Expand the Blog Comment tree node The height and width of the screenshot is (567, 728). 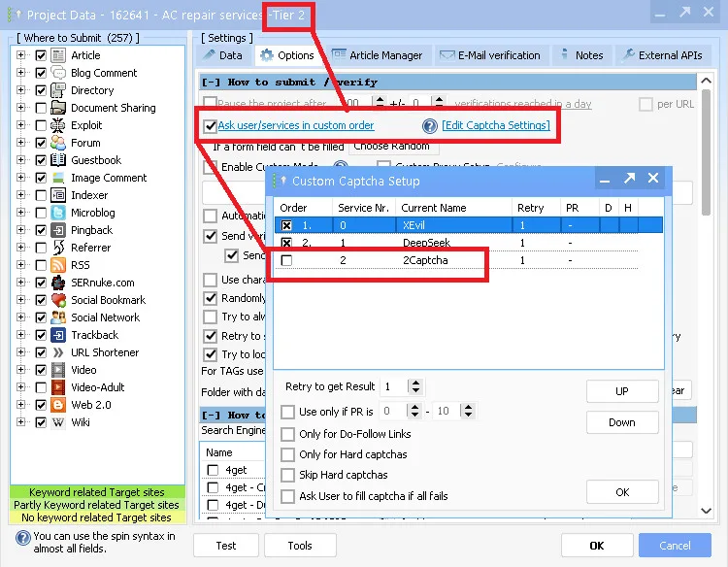[x=21, y=73]
